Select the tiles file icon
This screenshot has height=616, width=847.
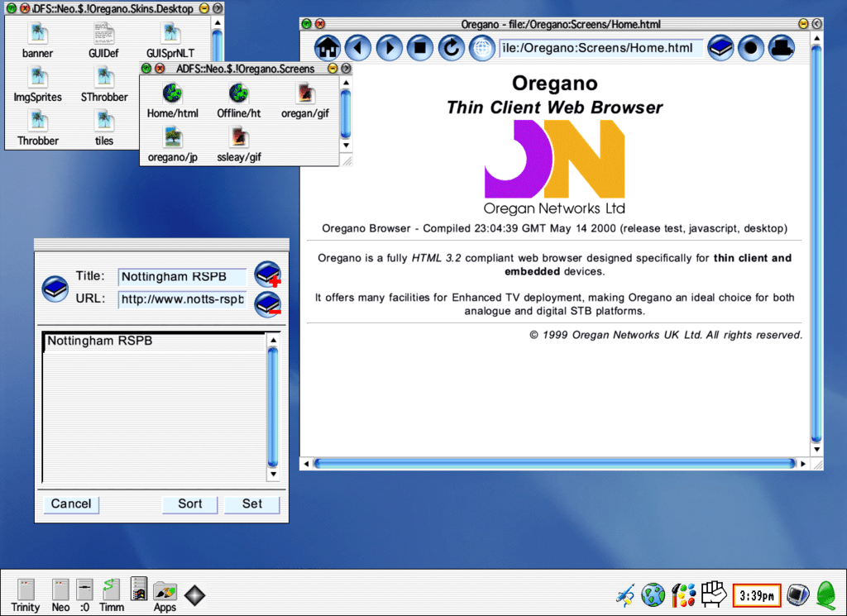[x=103, y=127]
